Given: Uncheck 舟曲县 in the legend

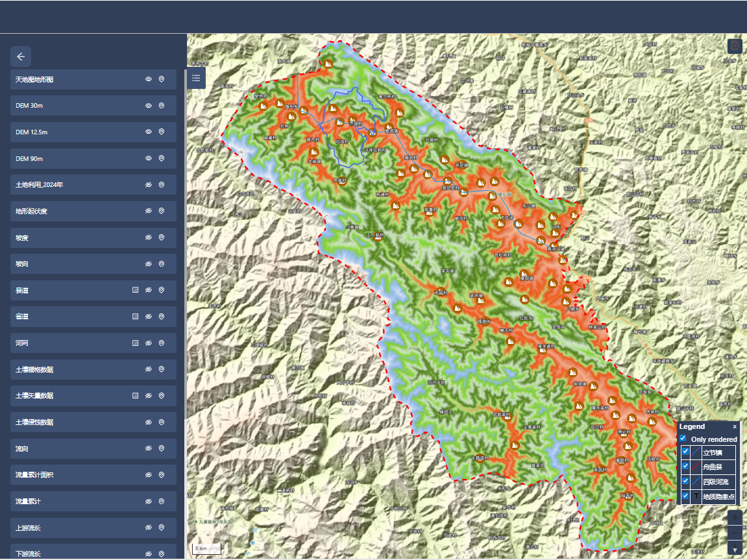Looking at the screenshot, I should click(685, 467).
